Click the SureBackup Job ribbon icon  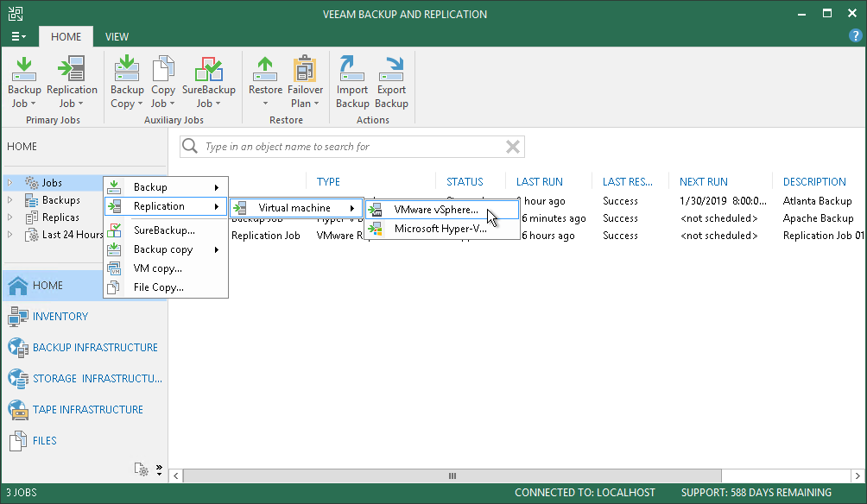[208, 82]
